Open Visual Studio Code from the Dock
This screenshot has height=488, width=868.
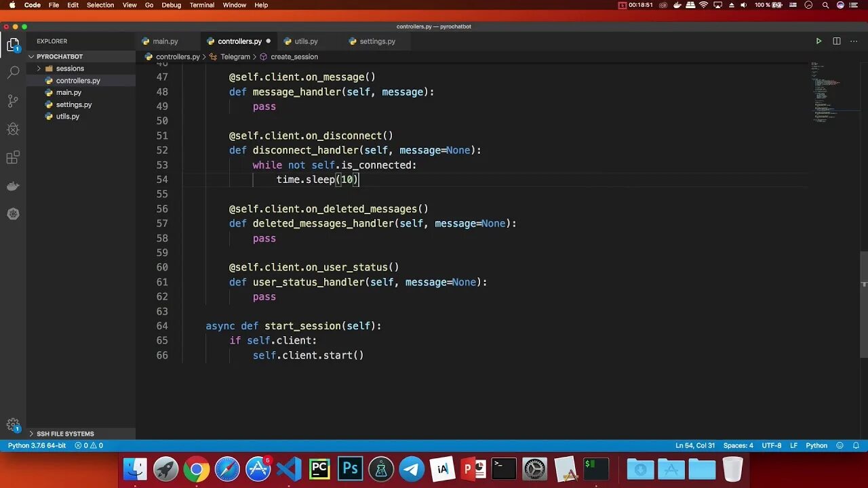pos(289,469)
